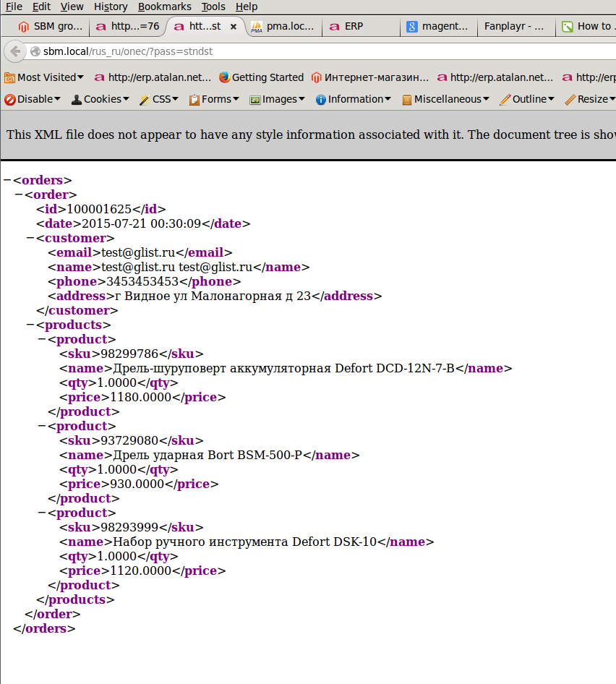Viewport: 616px width, 684px height.
Task: Click the address bar URL field
Action: click(323, 51)
